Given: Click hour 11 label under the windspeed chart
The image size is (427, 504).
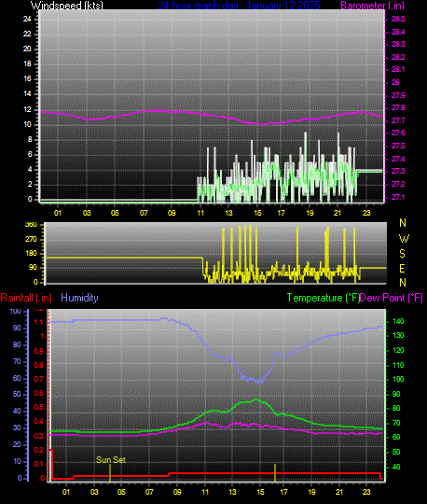Looking at the screenshot, I should pyautogui.click(x=200, y=213).
